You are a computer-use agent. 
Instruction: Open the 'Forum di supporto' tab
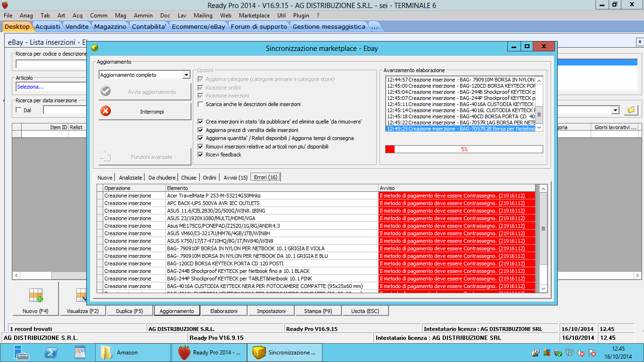click(259, 27)
